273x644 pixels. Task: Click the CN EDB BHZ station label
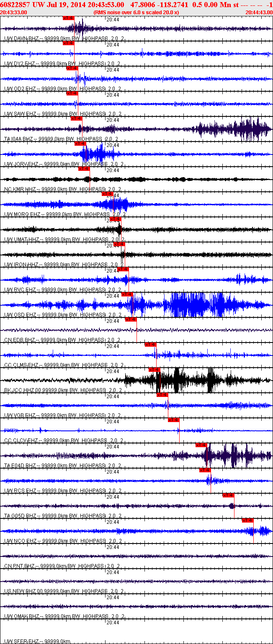click(x=20, y=340)
